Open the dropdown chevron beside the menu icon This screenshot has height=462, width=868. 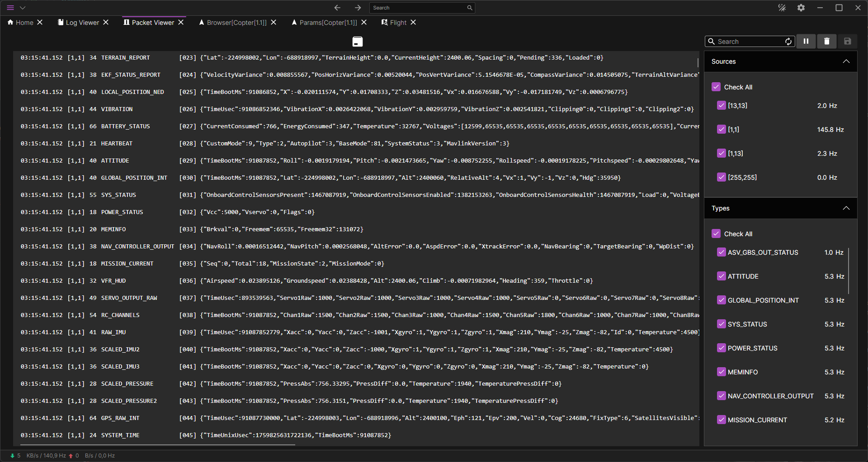tap(23, 8)
